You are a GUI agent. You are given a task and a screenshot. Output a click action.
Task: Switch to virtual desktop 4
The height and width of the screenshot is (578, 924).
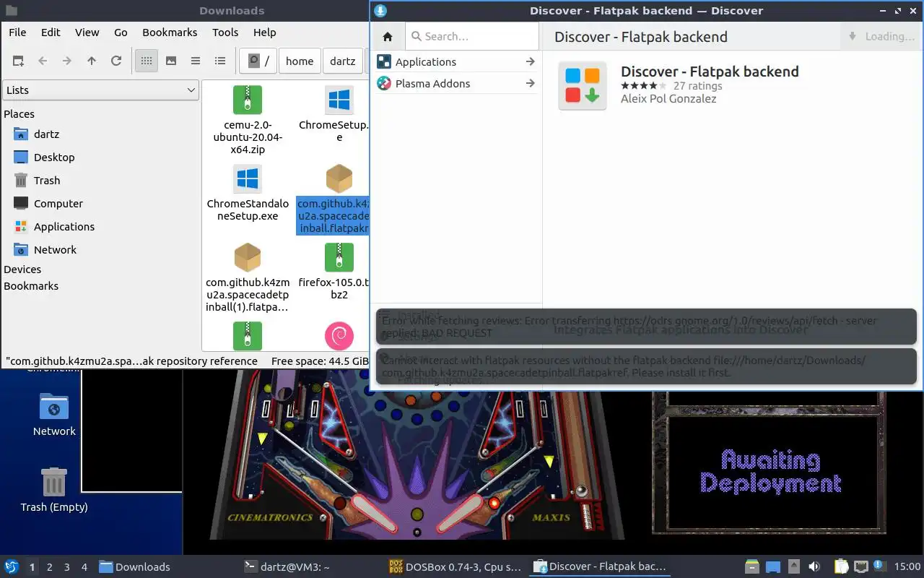point(84,567)
